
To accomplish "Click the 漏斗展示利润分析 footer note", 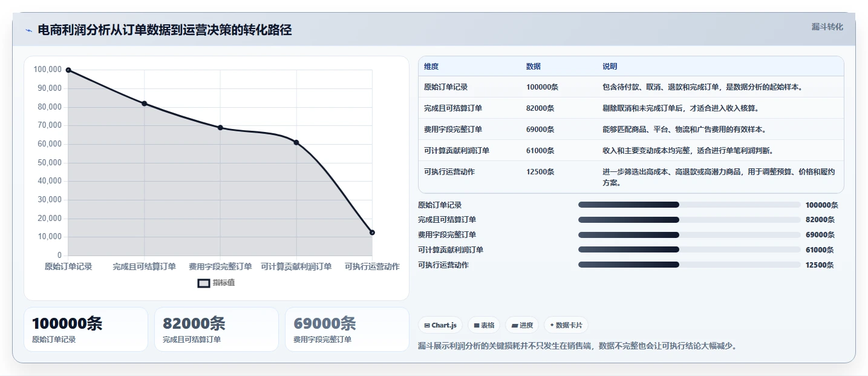I will [x=578, y=346].
